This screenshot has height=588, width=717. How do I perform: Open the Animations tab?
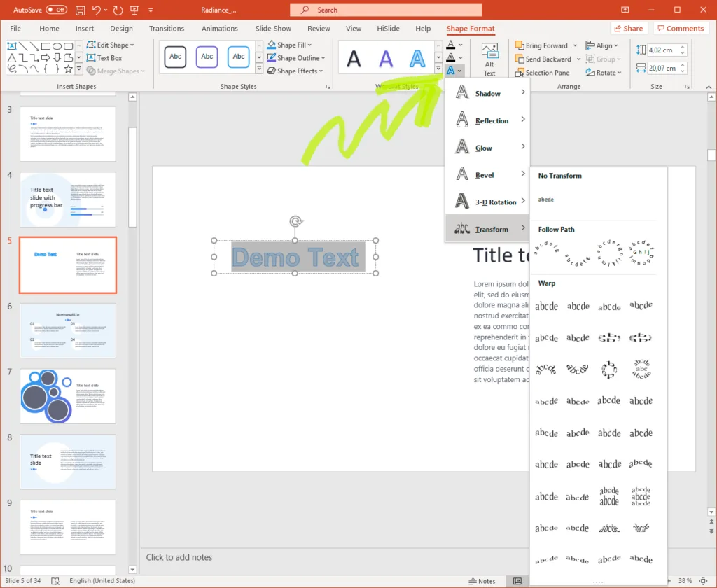tap(219, 28)
